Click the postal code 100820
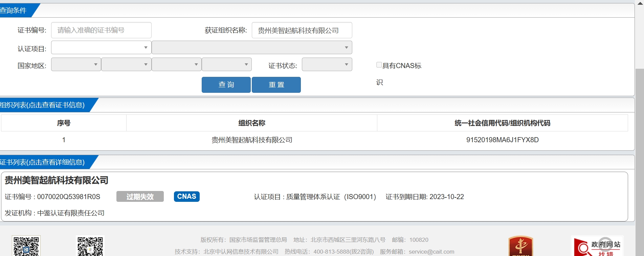 [419, 240]
